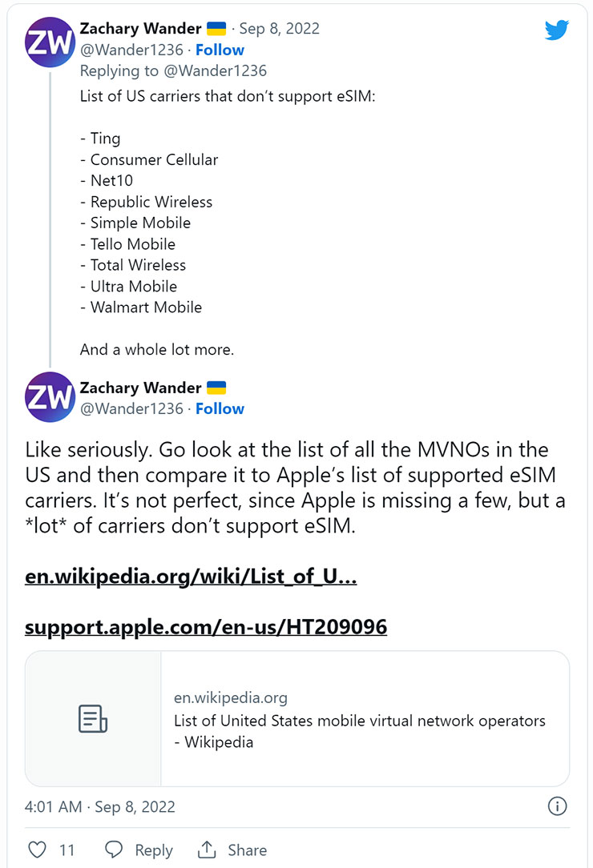Click the Zachary Wander display name

(141, 27)
